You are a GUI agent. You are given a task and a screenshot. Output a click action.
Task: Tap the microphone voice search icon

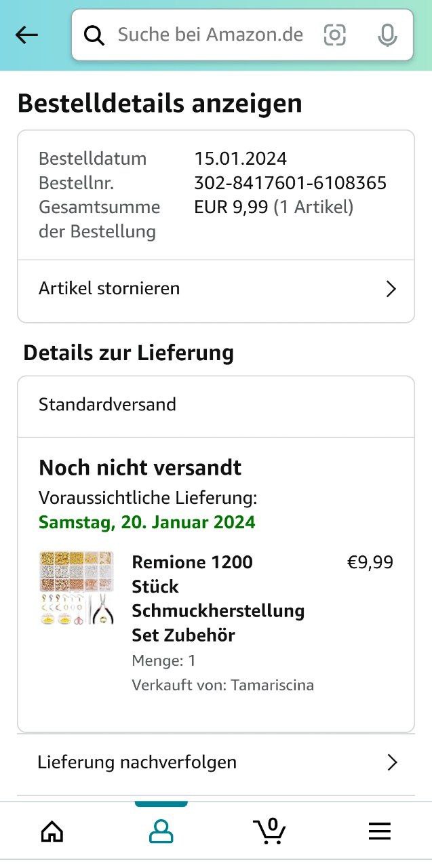(x=387, y=35)
